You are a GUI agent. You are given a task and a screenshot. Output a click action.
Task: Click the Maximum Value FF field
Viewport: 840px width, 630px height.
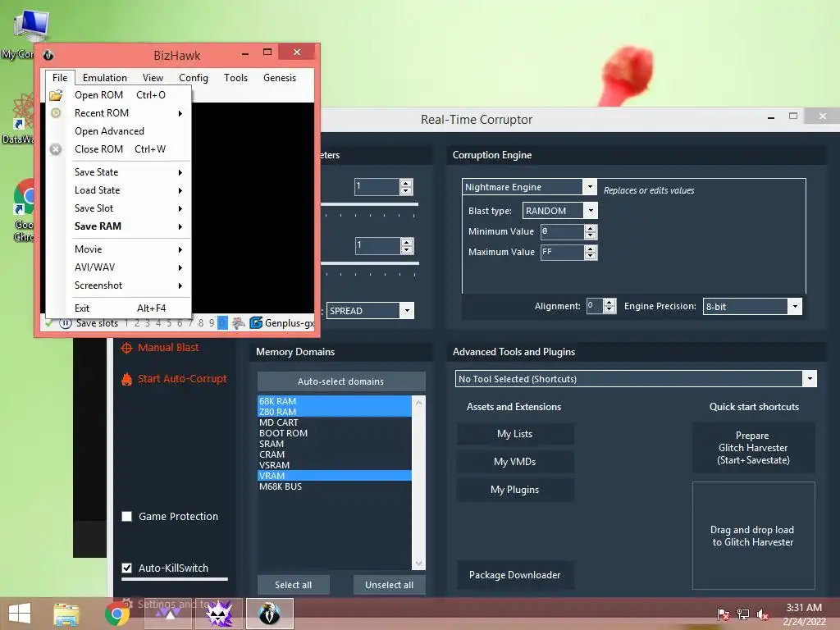[x=562, y=253]
